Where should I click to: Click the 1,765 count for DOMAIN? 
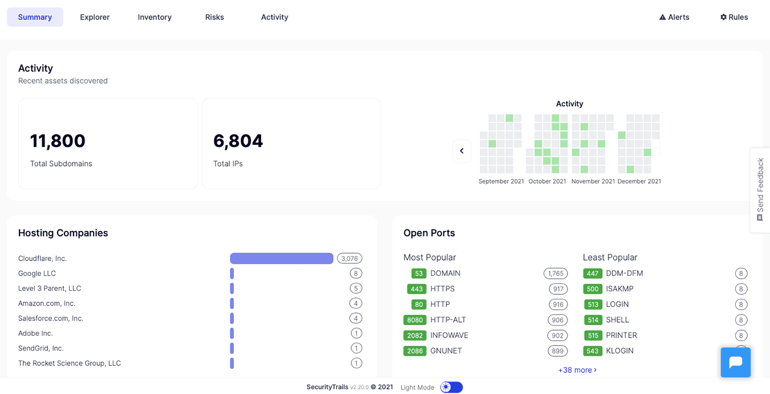[555, 273]
